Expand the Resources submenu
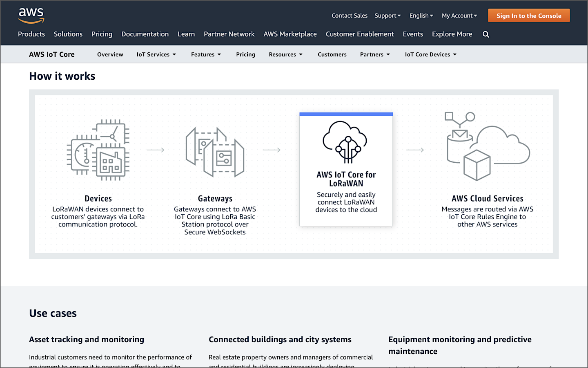The height and width of the screenshot is (368, 588). tap(285, 54)
